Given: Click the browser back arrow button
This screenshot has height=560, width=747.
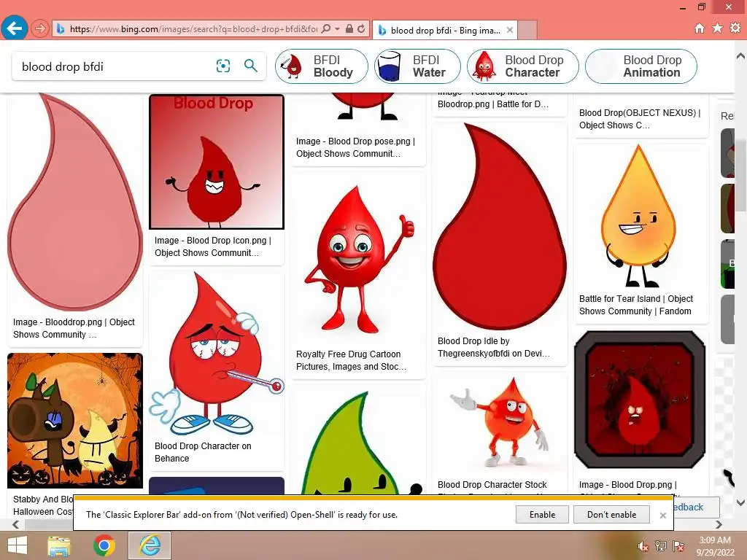Looking at the screenshot, I should [15, 28].
